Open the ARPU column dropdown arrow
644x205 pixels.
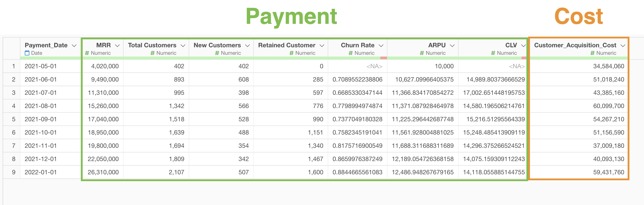click(452, 46)
